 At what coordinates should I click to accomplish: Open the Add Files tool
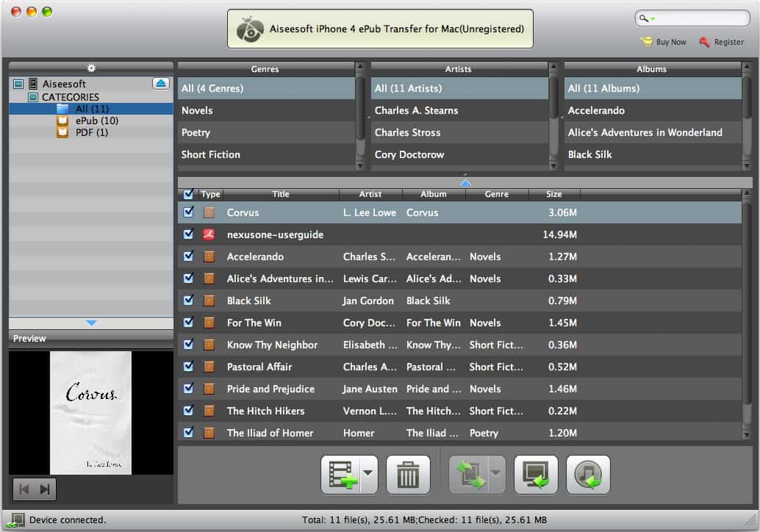(344, 474)
